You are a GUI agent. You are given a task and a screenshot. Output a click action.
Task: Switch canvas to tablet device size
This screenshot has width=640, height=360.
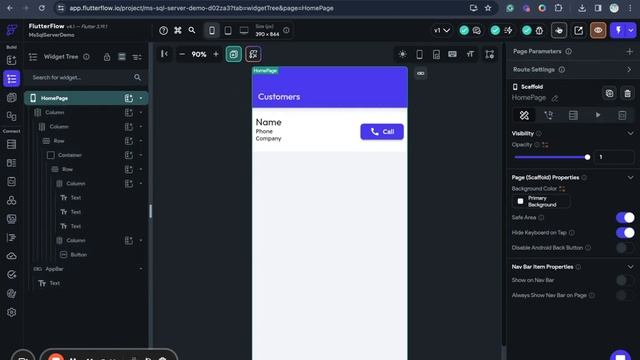[x=228, y=31]
